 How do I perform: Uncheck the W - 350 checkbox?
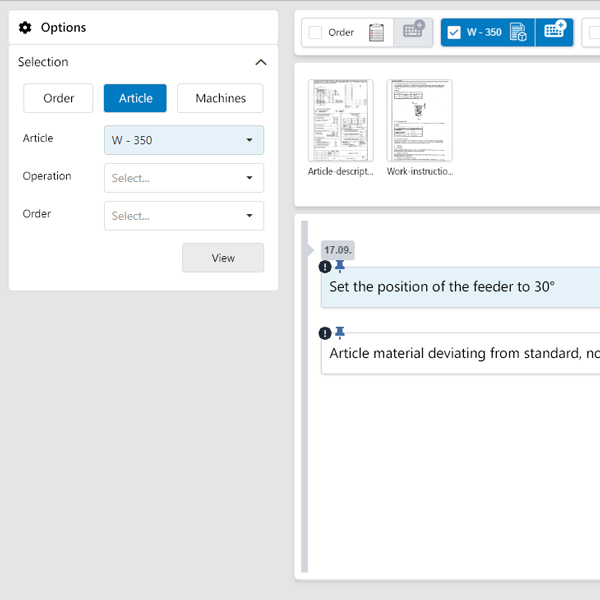point(454,33)
